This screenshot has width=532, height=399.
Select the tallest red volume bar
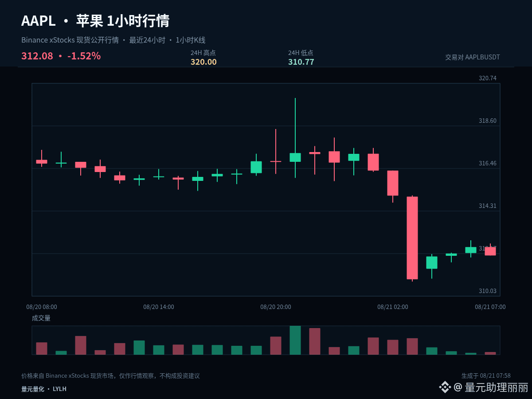tap(315, 341)
